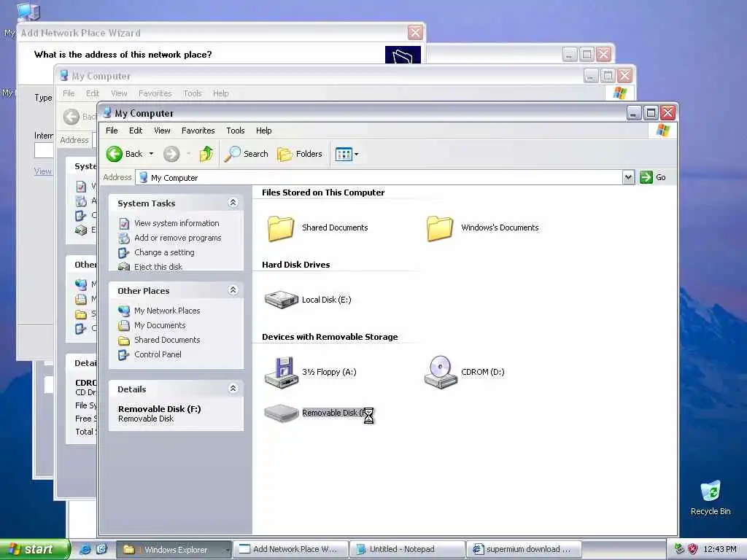Click the Forward arrow button in the front My Computer window

click(x=171, y=154)
